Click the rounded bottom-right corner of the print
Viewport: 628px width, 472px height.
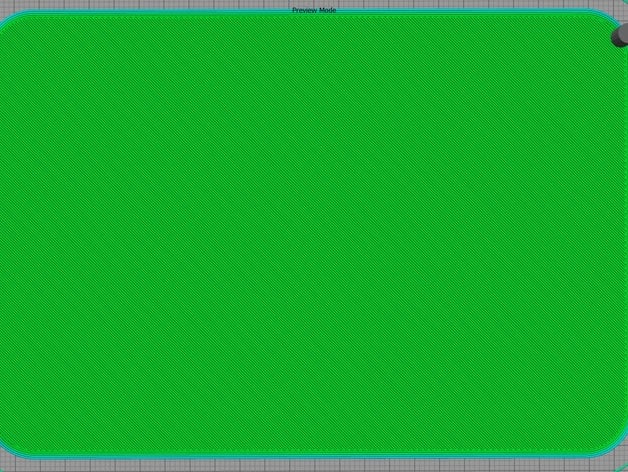click(613, 445)
